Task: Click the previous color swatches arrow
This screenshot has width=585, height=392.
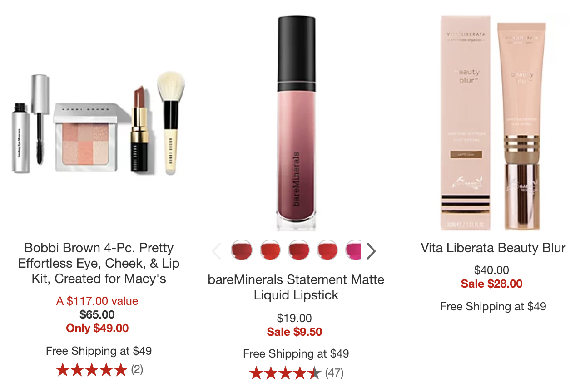Action: [217, 250]
